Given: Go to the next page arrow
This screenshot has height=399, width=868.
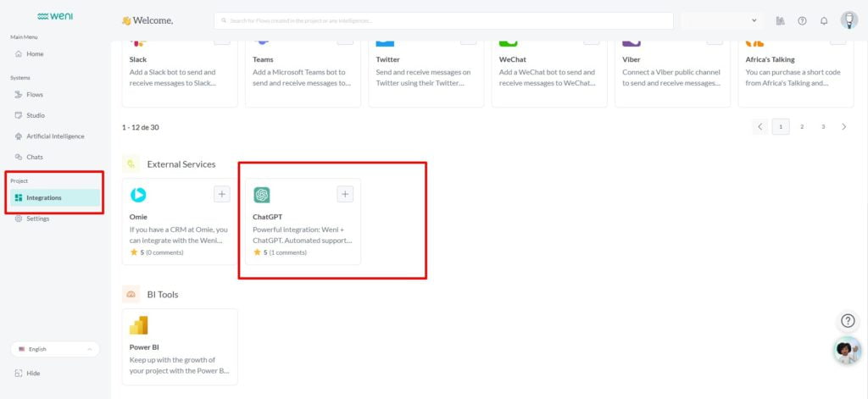Looking at the screenshot, I should pos(844,127).
